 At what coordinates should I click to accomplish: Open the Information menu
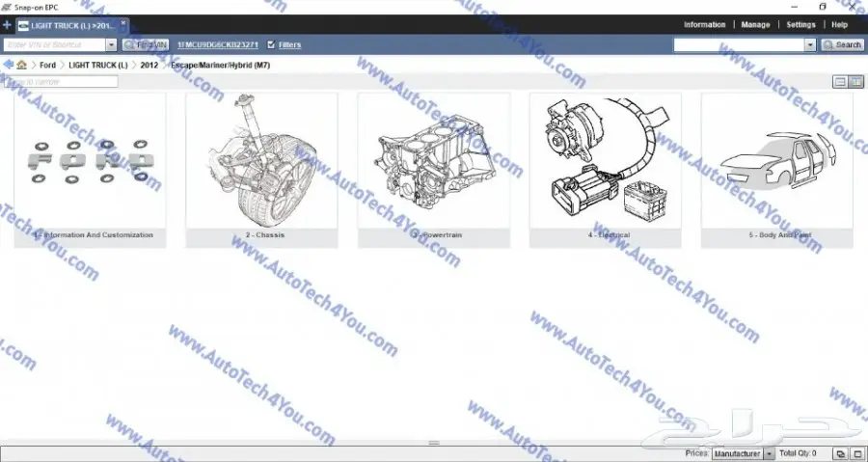pyautogui.click(x=704, y=25)
